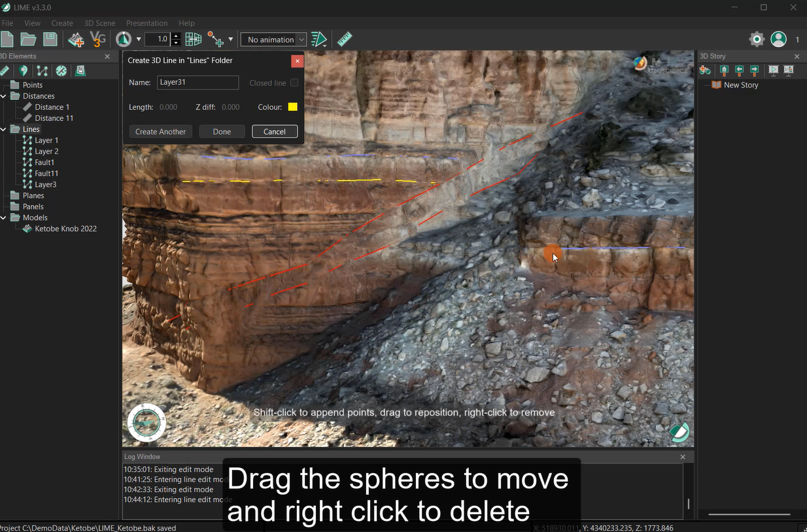
Task: Click the point marker tool in 3D Elements
Action: point(23,71)
